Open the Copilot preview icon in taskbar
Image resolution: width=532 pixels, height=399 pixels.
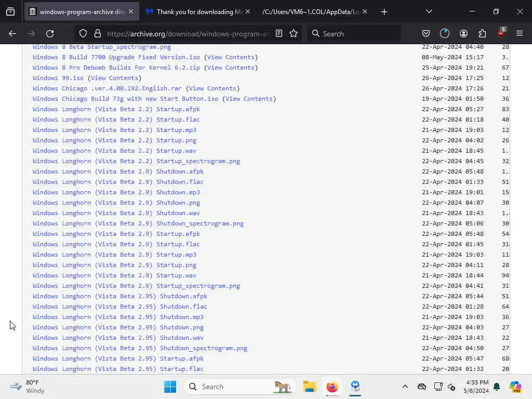point(515,387)
